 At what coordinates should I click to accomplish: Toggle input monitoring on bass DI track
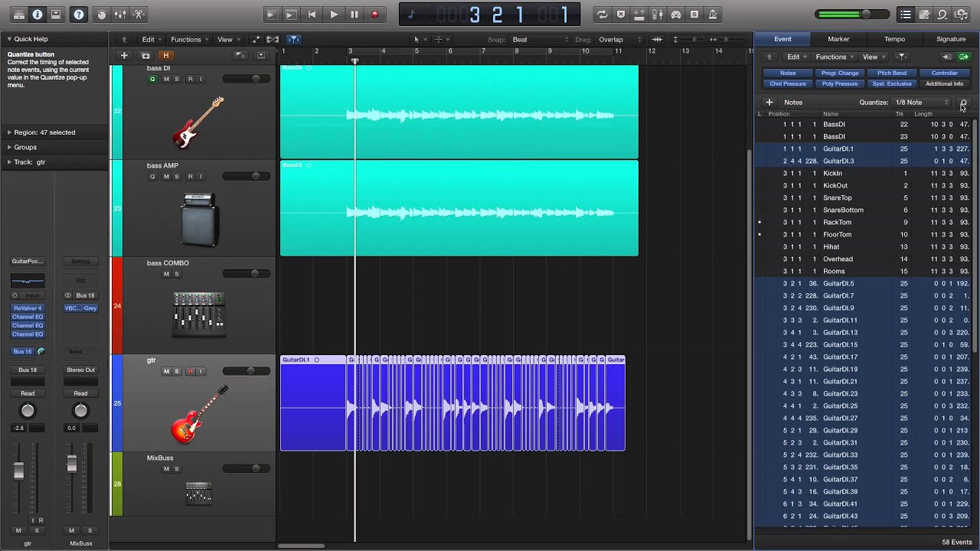(201, 79)
